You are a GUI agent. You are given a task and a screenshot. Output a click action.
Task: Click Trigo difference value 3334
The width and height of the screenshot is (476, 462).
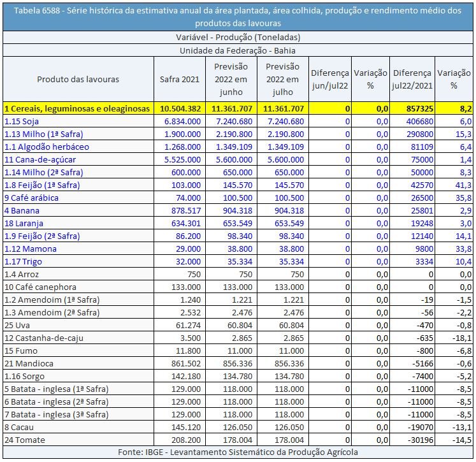424,262
